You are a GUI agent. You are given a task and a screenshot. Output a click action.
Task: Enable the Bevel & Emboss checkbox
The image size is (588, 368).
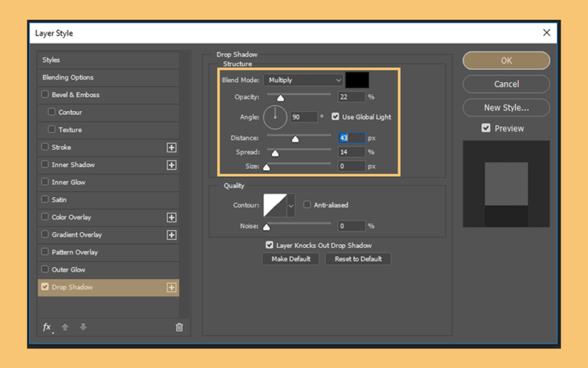[45, 94]
